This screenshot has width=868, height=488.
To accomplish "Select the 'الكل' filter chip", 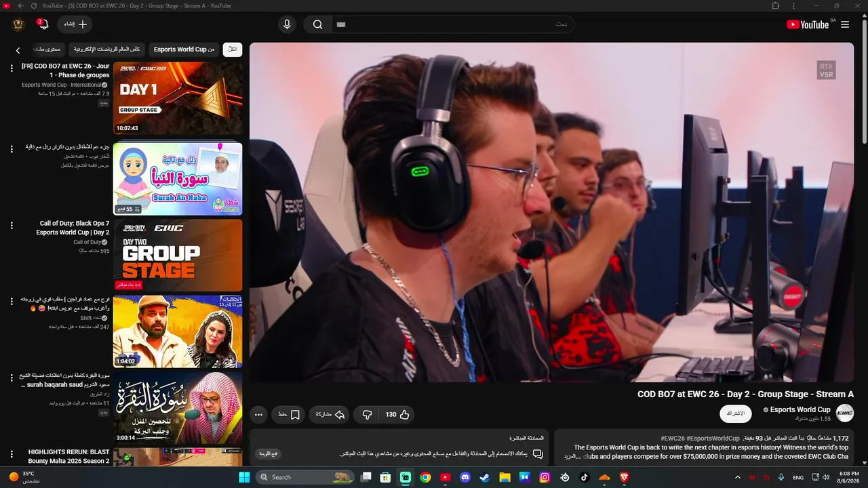I will click(233, 49).
